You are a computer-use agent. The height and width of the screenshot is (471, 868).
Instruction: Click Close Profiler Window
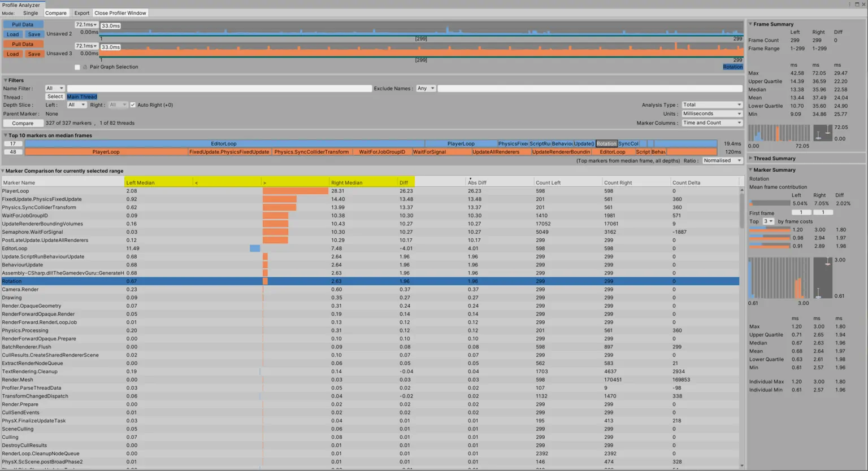pyautogui.click(x=120, y=13)
